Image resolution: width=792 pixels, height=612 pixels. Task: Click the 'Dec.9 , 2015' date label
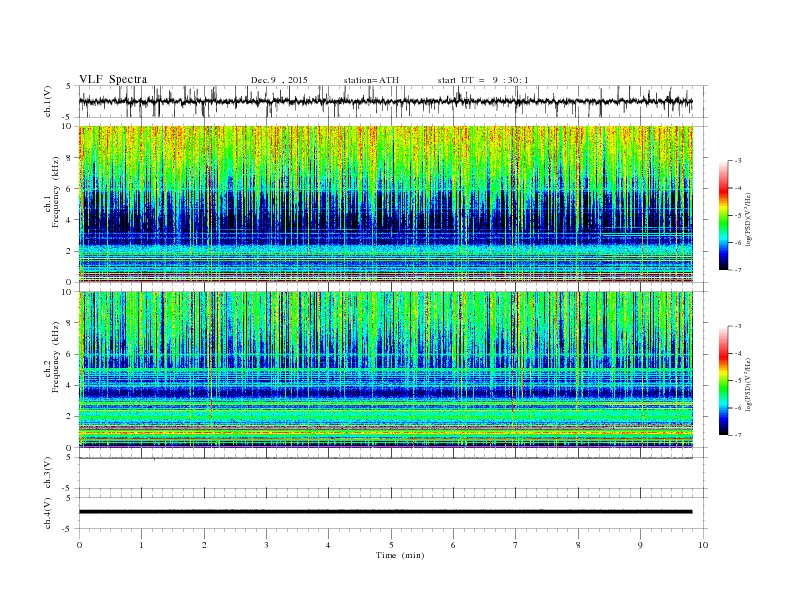coord(279,80)
